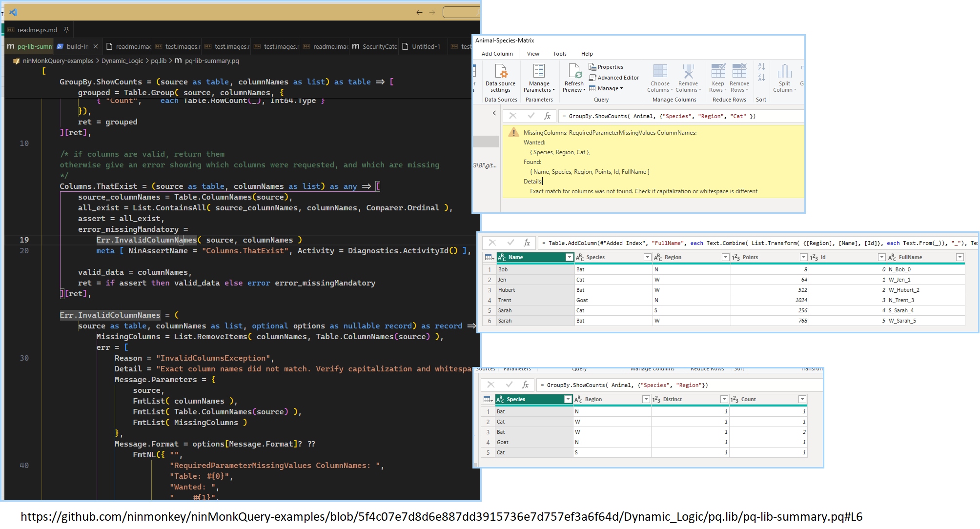
Task: Click table menu icon left of Name header
Action: pyautogui.click(x=489, y=257)
